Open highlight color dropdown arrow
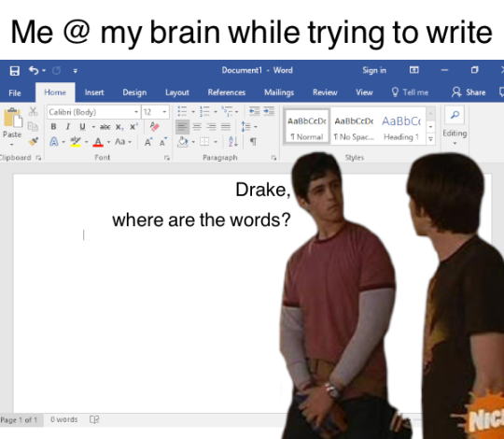This screenshot has height=439, width=504. coord(87,142)
